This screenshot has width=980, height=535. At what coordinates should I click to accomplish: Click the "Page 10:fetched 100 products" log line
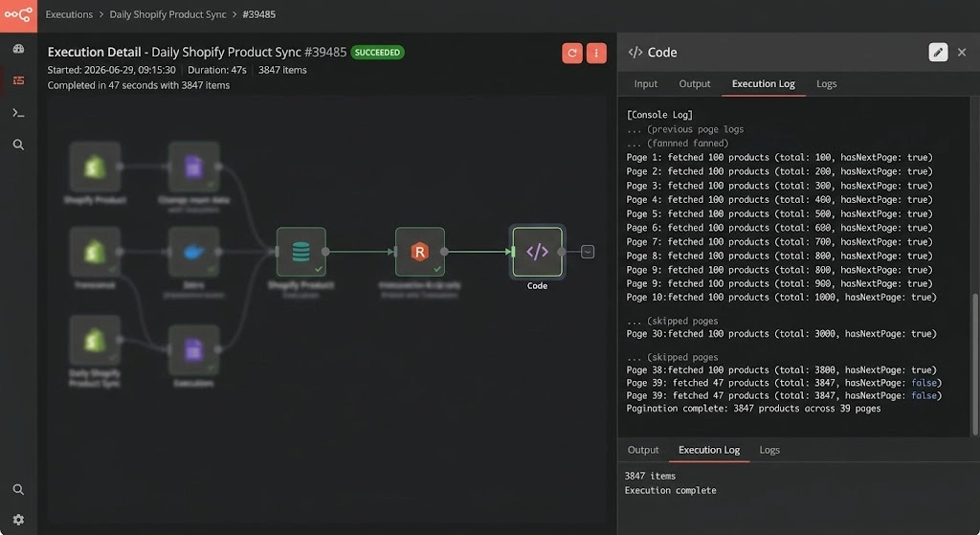[781, 298]
